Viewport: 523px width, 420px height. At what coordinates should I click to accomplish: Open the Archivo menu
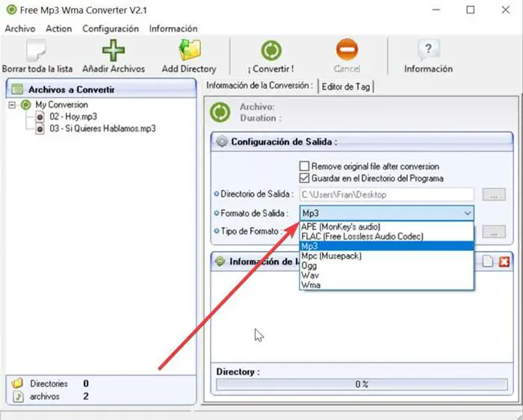20,28
